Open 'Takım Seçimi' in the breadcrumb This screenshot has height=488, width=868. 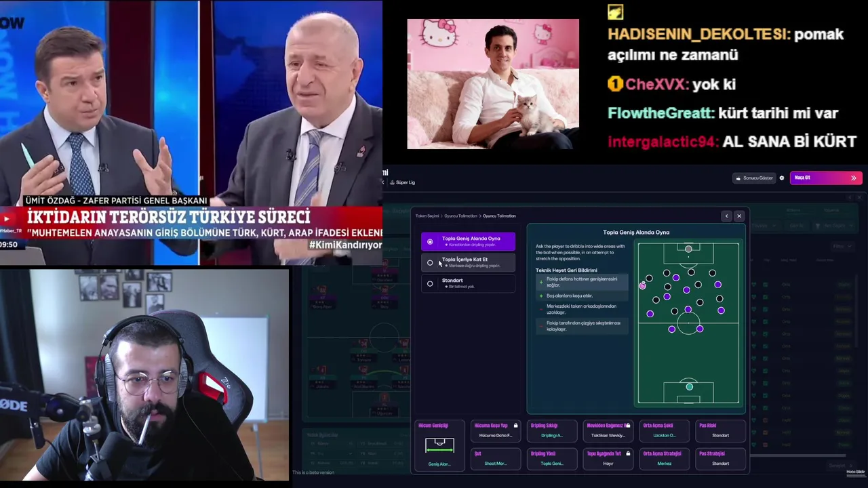[427, 216]
